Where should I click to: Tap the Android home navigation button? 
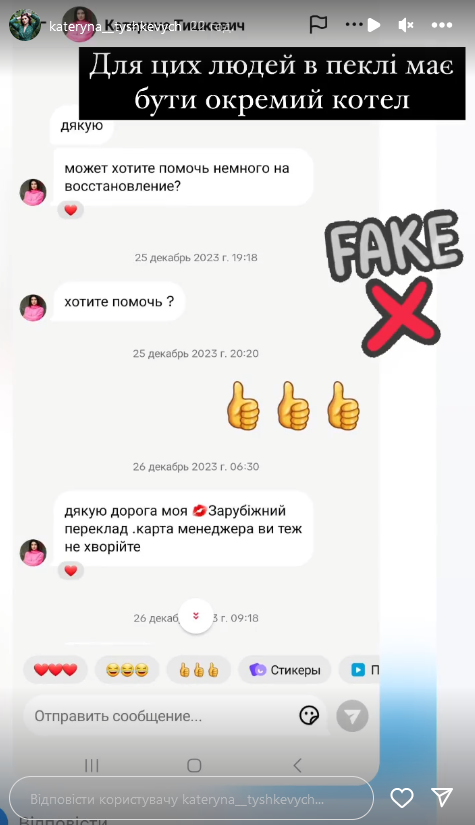(194, 765)
